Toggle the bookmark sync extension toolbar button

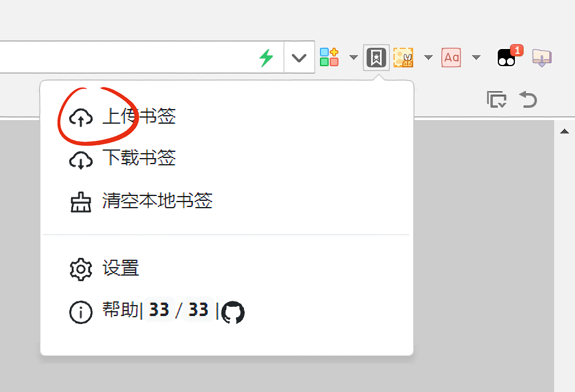click(376, 58)
